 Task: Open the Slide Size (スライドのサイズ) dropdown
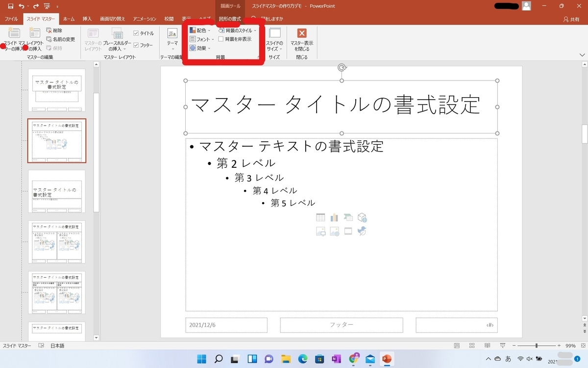pyautogui.click(x=274, y=39)
